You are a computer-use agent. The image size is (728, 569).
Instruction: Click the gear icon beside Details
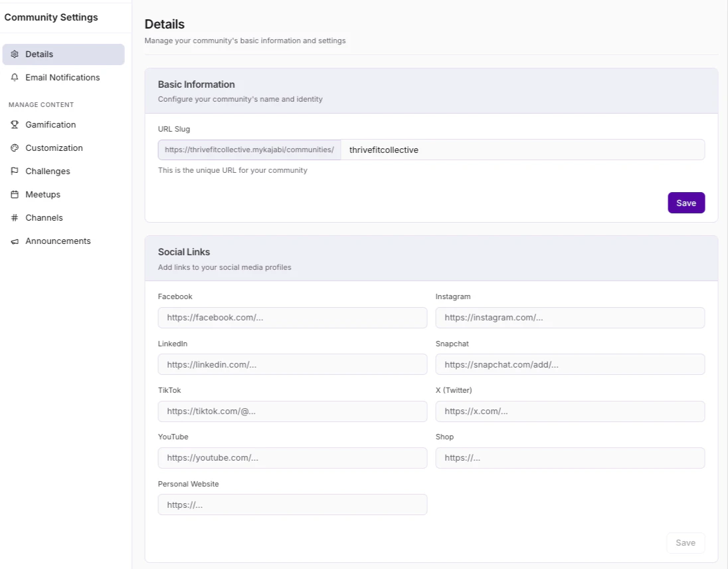tap(15, 55)
